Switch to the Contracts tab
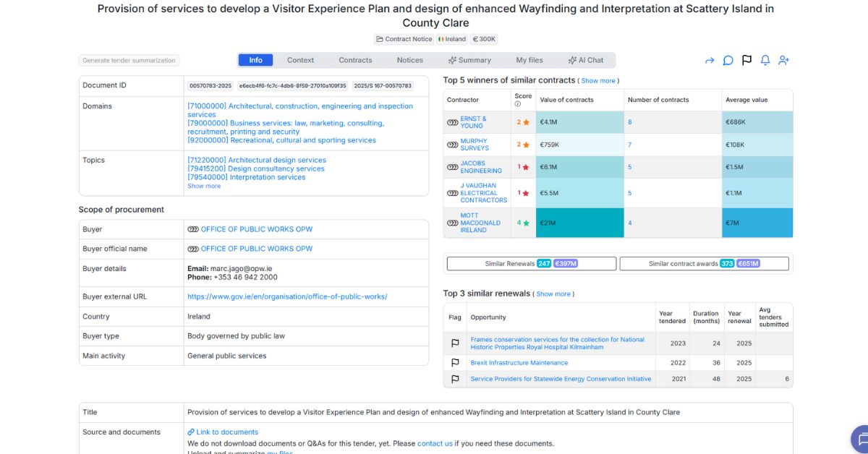The height and width of the screenshot is (454, 868). (x=355, y=60)
